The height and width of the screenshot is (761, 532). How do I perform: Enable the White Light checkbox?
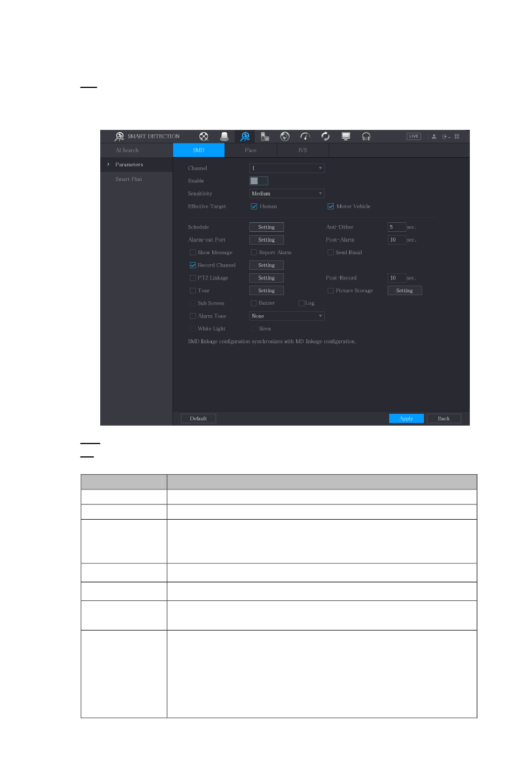click(x=193, y=329)
